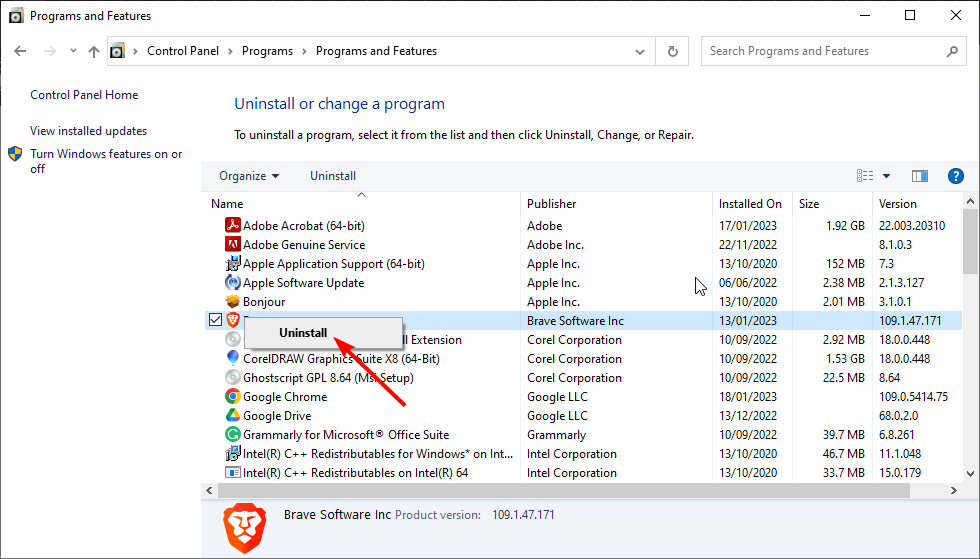Click the Uninstall toolbar button
Screen dimensions: 980x559
(333, 176)
